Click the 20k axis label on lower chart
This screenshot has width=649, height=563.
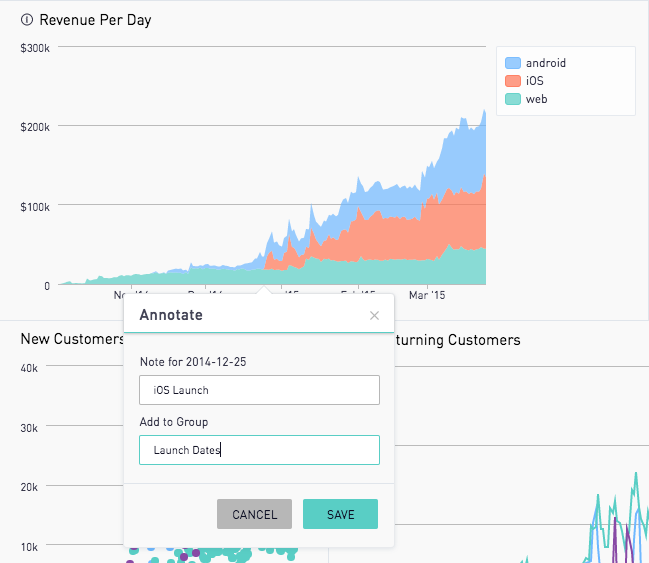tap(31, 487)
